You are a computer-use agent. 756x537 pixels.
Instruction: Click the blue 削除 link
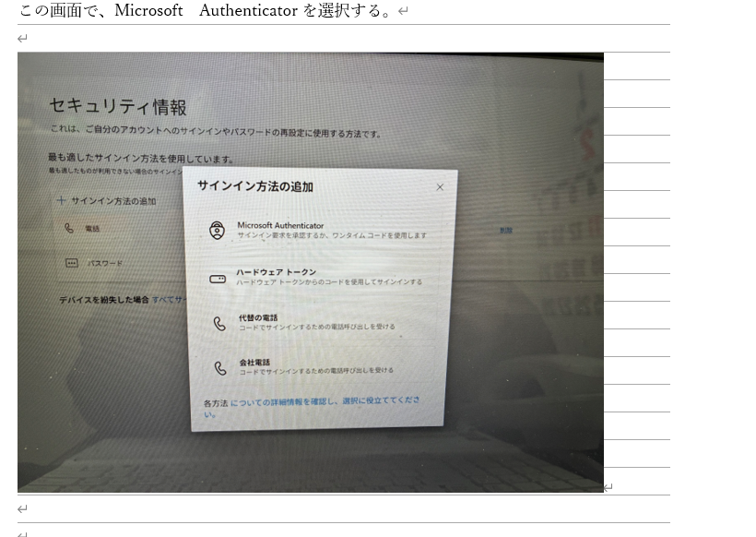(506, 231)
